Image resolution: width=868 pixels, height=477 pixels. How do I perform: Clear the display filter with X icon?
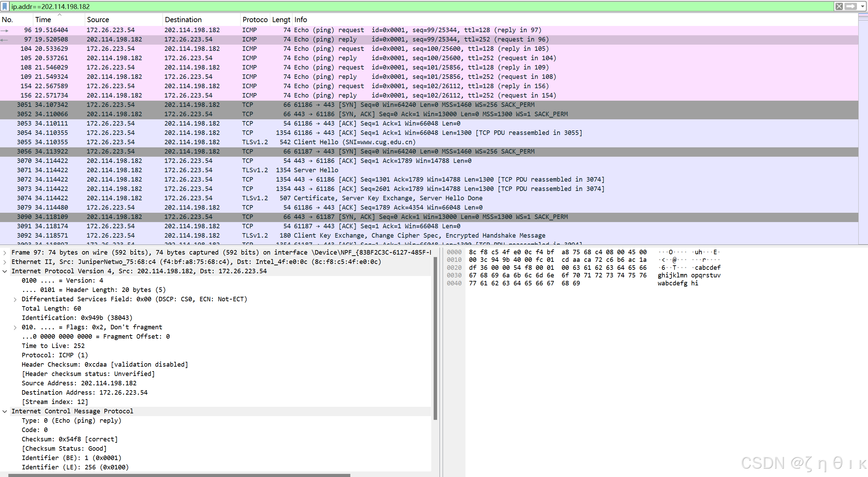pos(839,6)
